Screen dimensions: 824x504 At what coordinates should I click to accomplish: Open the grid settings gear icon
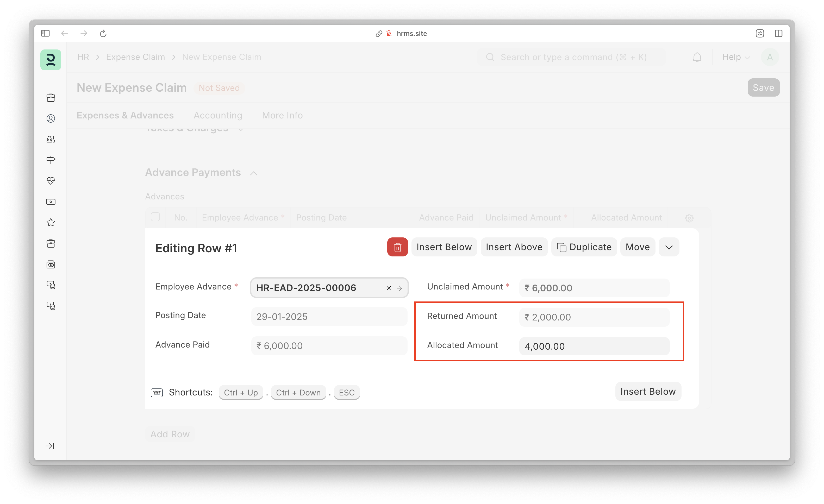coord(689,218)
